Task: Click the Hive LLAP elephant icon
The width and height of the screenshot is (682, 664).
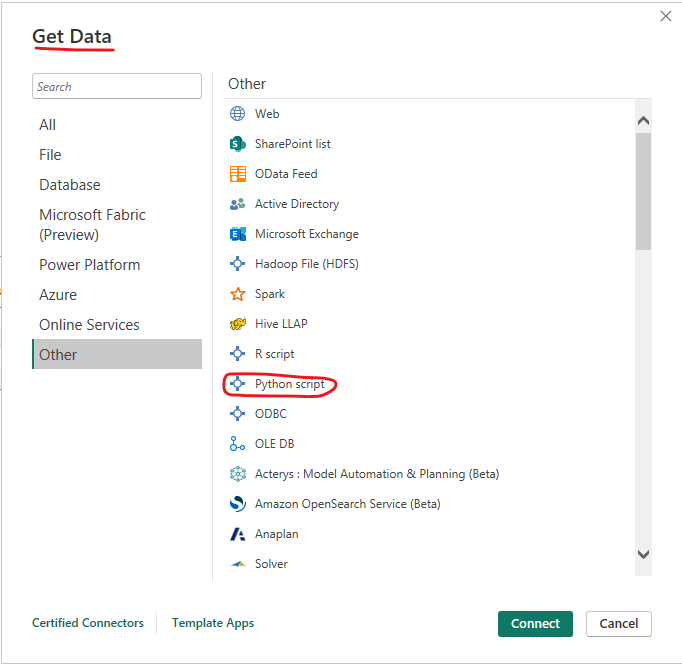Action: click(x=237, y=324)
